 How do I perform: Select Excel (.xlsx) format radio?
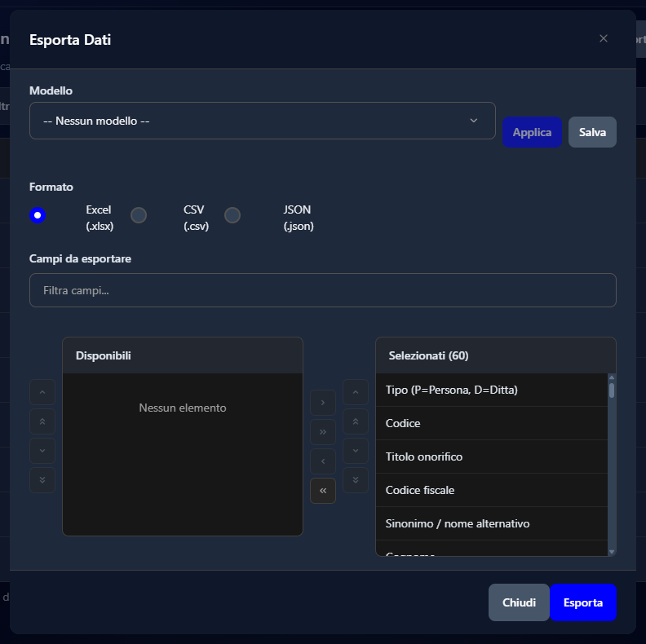click(38, 215)
